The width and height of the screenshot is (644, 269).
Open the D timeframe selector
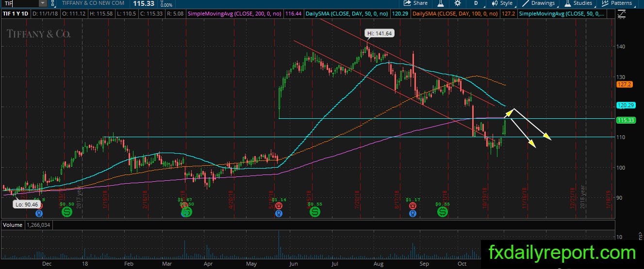tap(477, 3)
